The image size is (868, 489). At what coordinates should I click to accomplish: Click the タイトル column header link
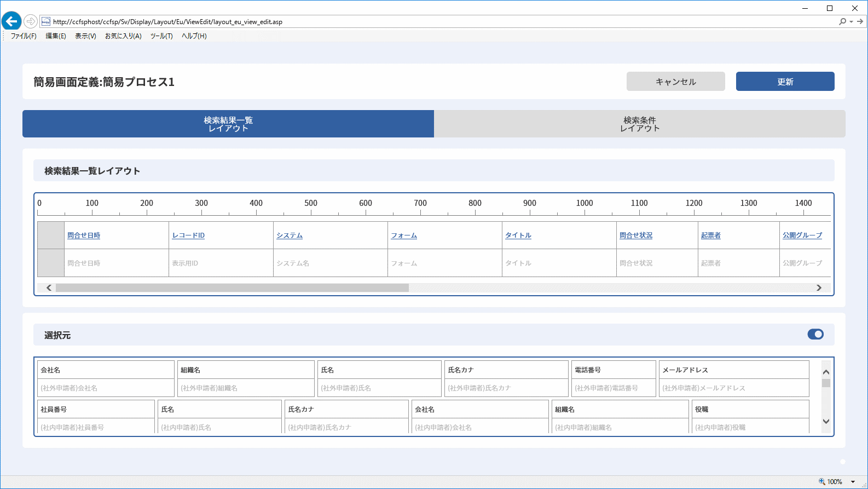click(518, 235)
